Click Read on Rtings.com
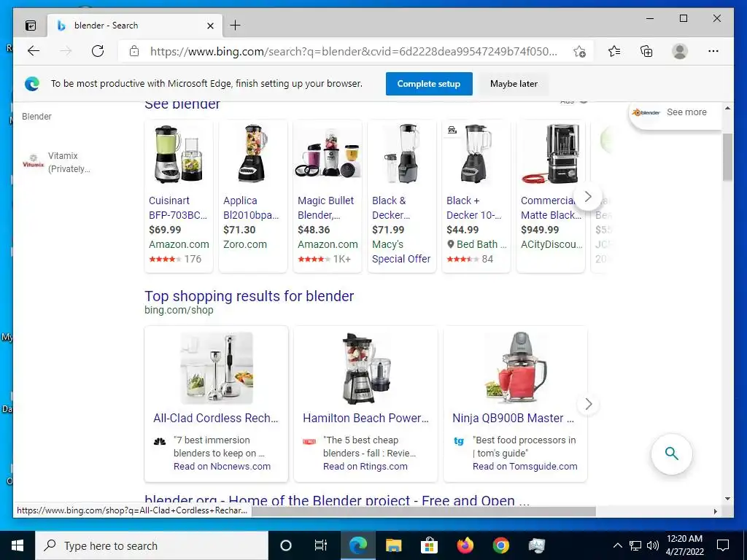747x560 pixels. [365, 467]
